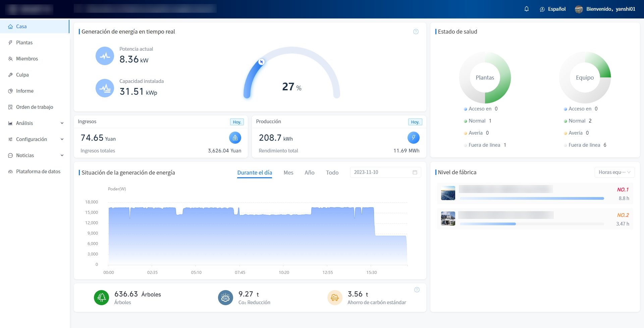Open Plataforma de datos
644x328 pixels.
35,172
